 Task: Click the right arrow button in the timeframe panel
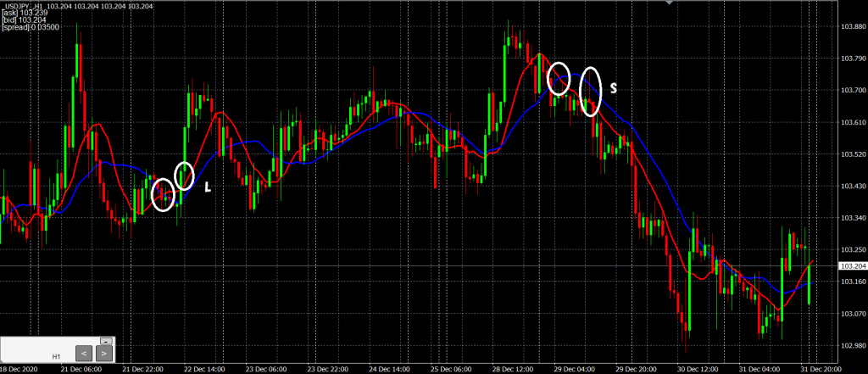tap(103, 352)
